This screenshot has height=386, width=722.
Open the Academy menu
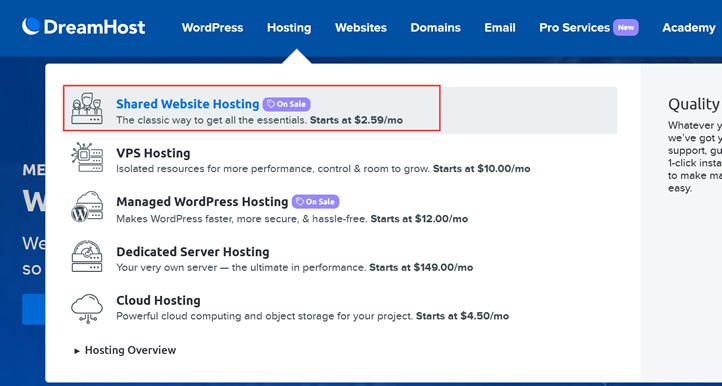tap(689, 28)
